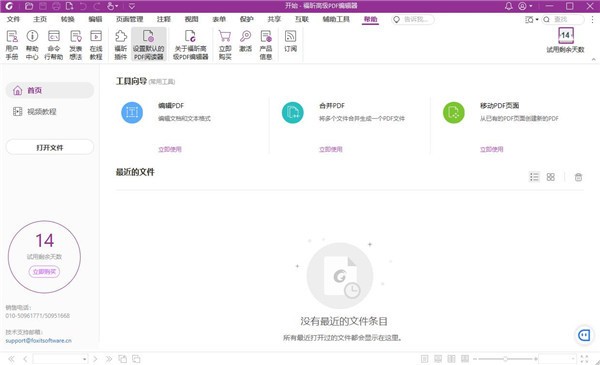
Task: Expand the quick access toolbar customize arrow
Action: (132, 6)
